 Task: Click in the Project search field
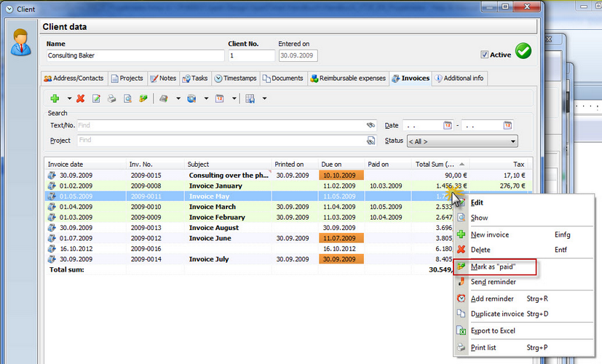[226, 141]
